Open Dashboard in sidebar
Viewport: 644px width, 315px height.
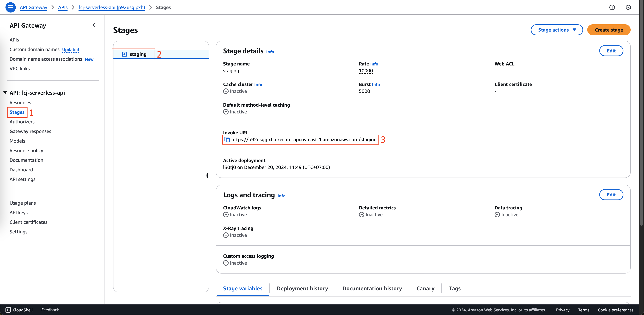point(21,170)
